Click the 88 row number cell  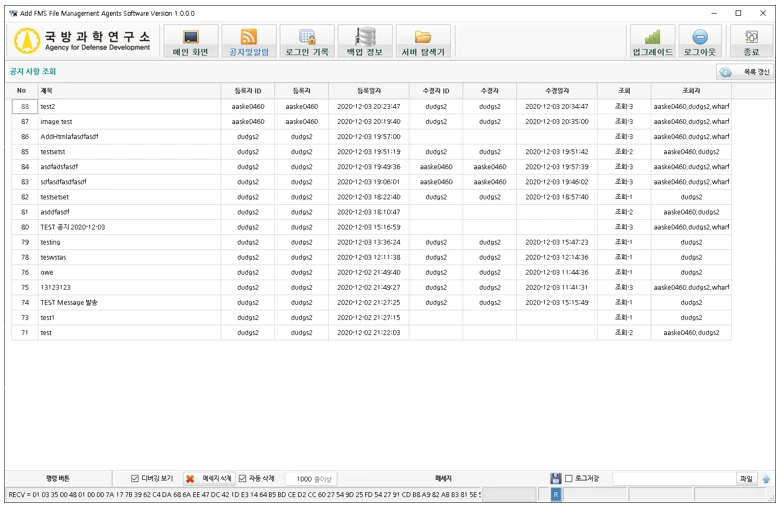coord(25,107)
